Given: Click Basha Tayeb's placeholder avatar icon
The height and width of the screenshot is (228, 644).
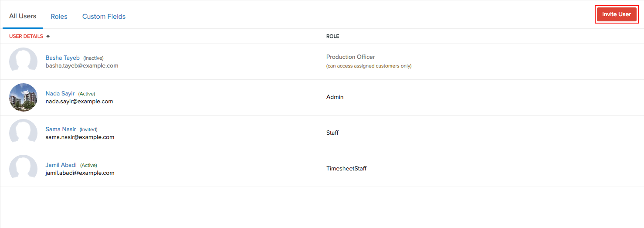Looking at the screenshot, I should coord(23,61).
